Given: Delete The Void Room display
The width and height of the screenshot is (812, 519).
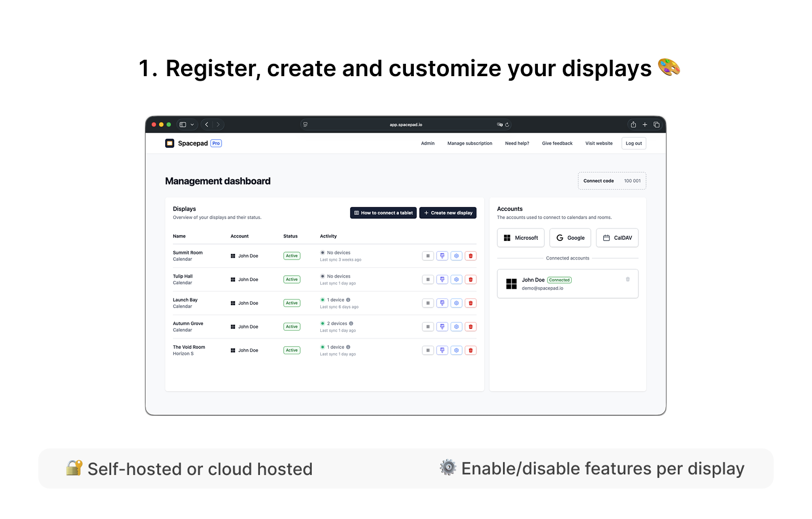Looking at the screenshot, I should point(471,350).
